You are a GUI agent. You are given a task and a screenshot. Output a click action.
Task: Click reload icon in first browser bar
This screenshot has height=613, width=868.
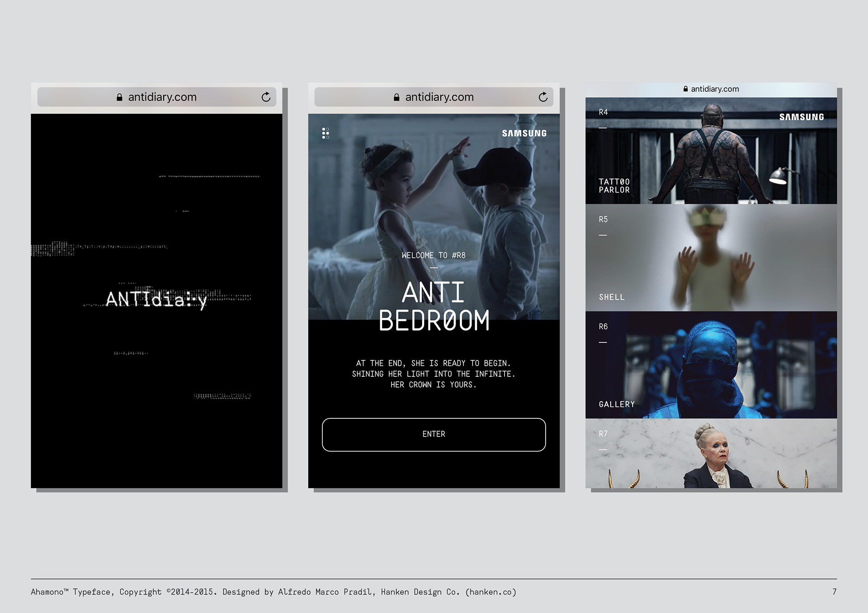266,97
